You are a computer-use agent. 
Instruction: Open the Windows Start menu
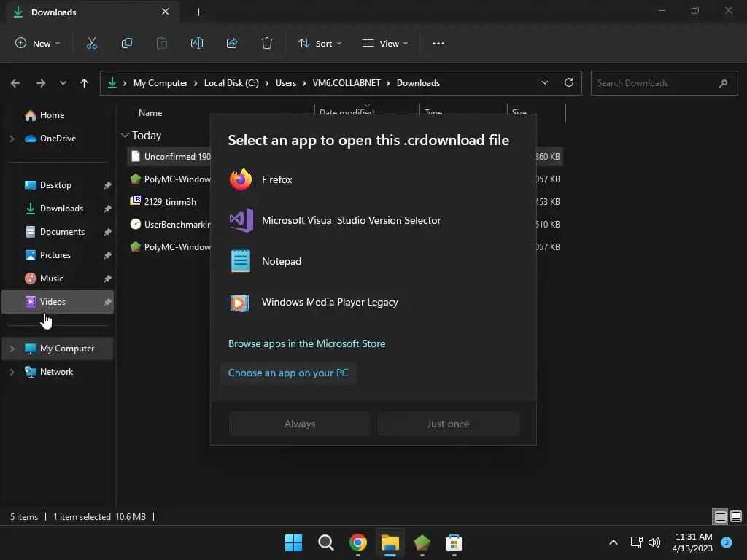pos(293,542)
